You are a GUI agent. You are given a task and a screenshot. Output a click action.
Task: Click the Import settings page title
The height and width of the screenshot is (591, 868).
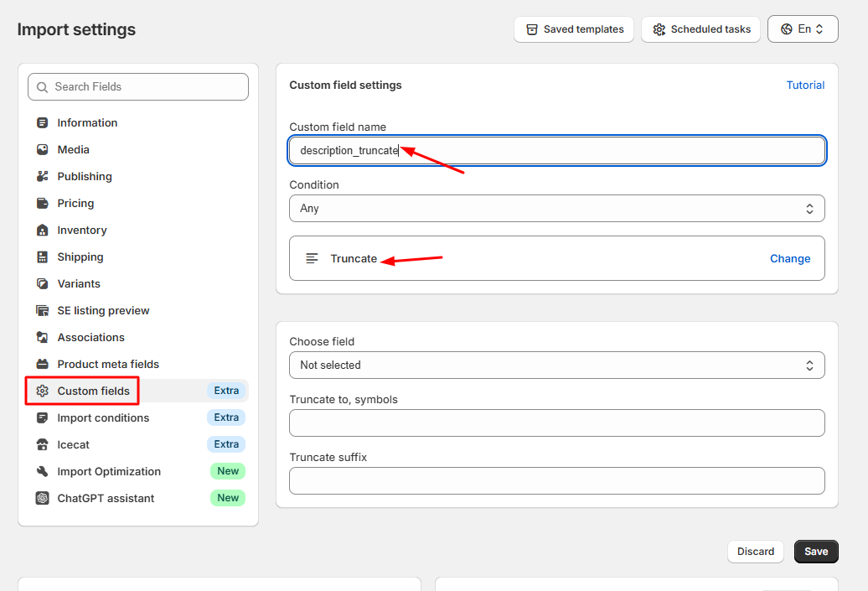pos(76,29)
